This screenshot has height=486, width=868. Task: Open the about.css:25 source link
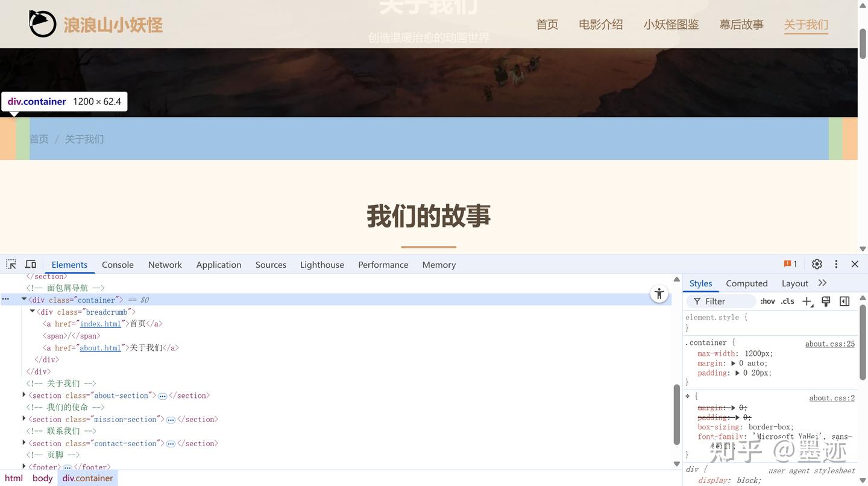pyautogui.click(x=830, y=344)
